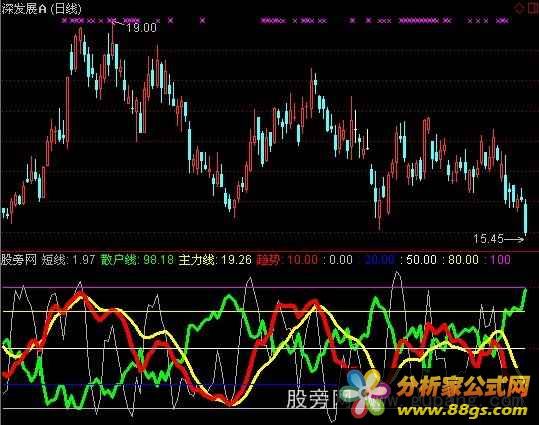Click the red 10.00 value
Viewport: 539px width, 425px height.
(x=302, y=260)
